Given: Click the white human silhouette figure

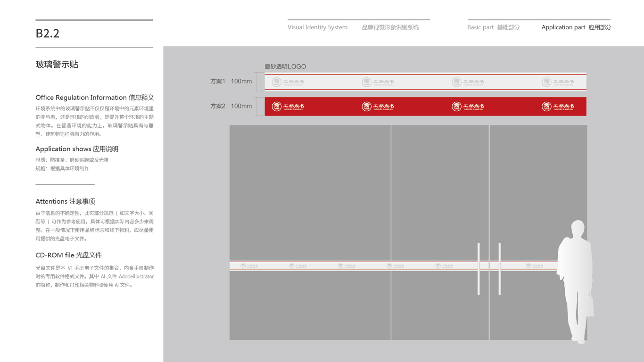Looking at the screenshot, I should [x=575, y=281].
